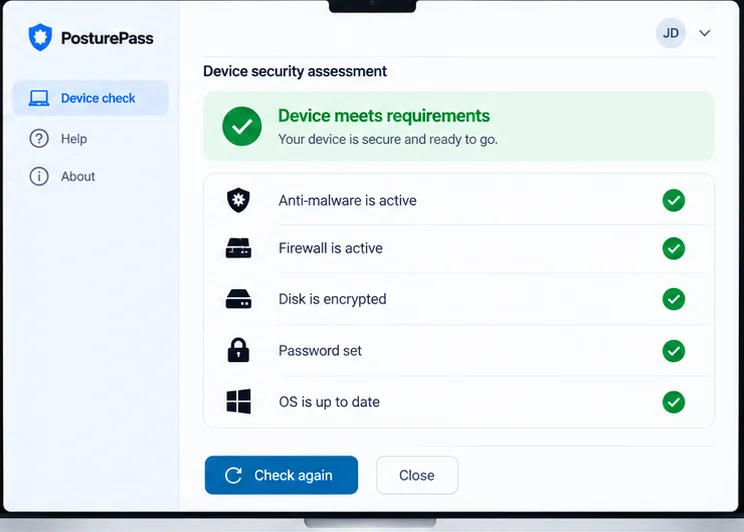Screen dimensions: 744x532
Task: Expand the account dropdown chevron
Action: coord(705,33)
